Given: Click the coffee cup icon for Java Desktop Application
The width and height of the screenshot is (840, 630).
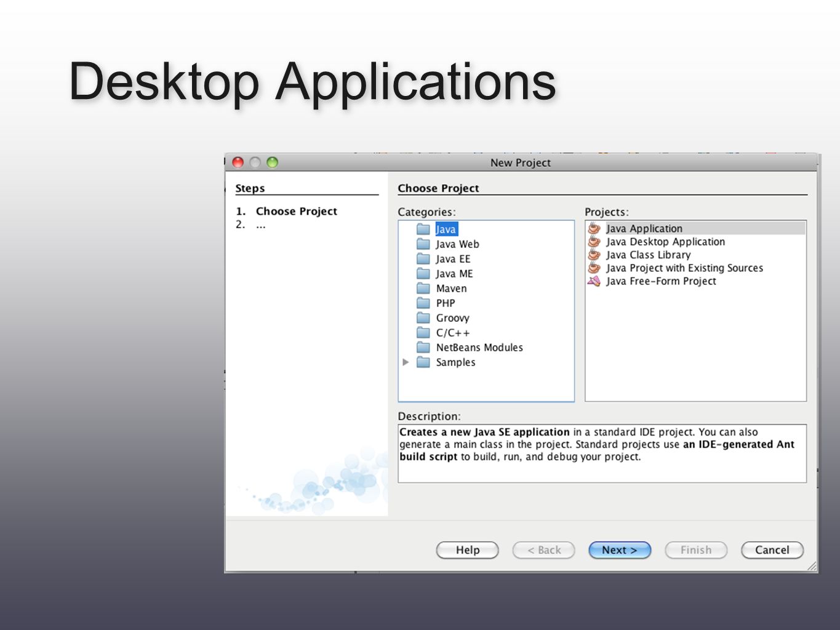Looking at the screenshot, I should point(594,241).
